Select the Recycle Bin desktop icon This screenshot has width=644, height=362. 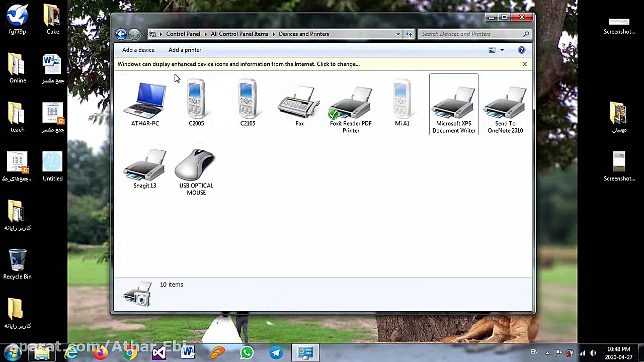[18, 264]
